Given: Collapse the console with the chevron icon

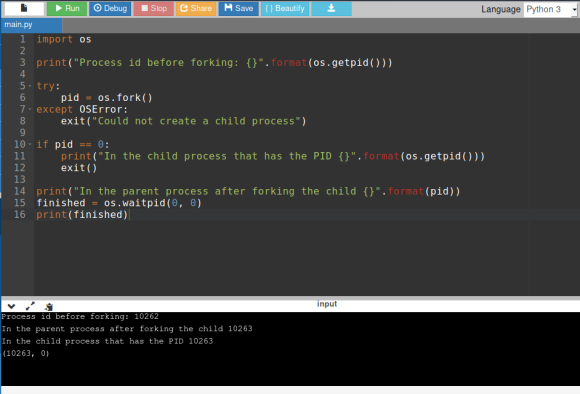Looking at the screenshot, I should (x=11, y=306).
